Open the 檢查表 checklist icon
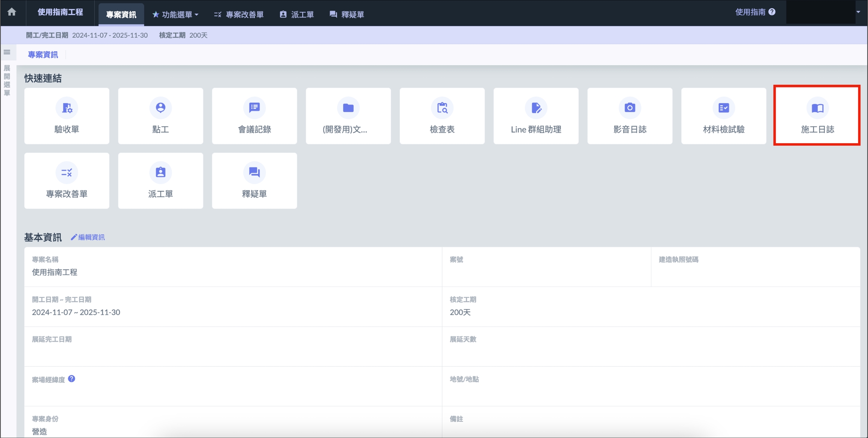Screen dimensions: 868x438 pos(442,108)
